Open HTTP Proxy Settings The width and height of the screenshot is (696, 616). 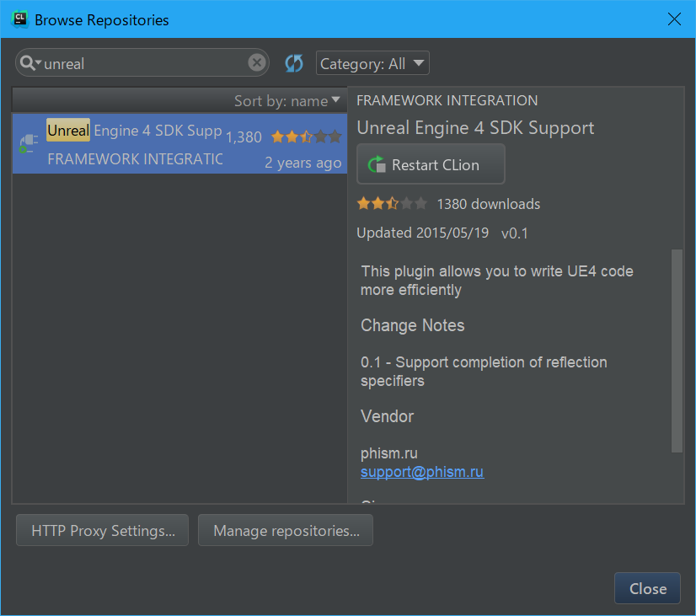tap(103, 530)
